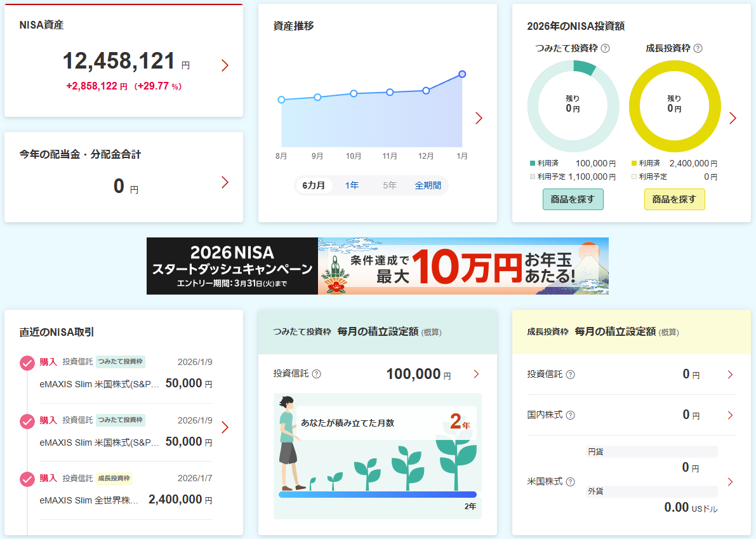The height and width of the screenshot is (539, 756).
Task: Open first eMAXIS Slim 米国株式 transaction entry
Action: click(126, 383)
